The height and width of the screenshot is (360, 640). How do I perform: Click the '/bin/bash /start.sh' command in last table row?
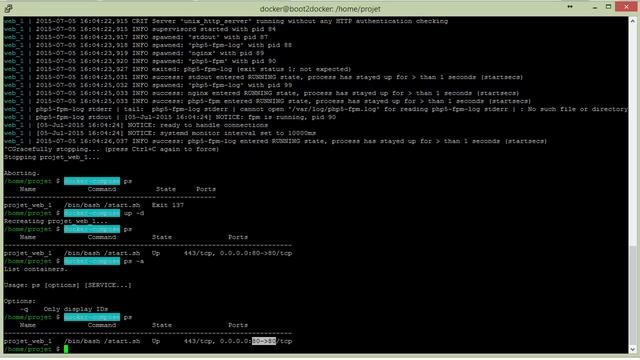pos(102,341)
